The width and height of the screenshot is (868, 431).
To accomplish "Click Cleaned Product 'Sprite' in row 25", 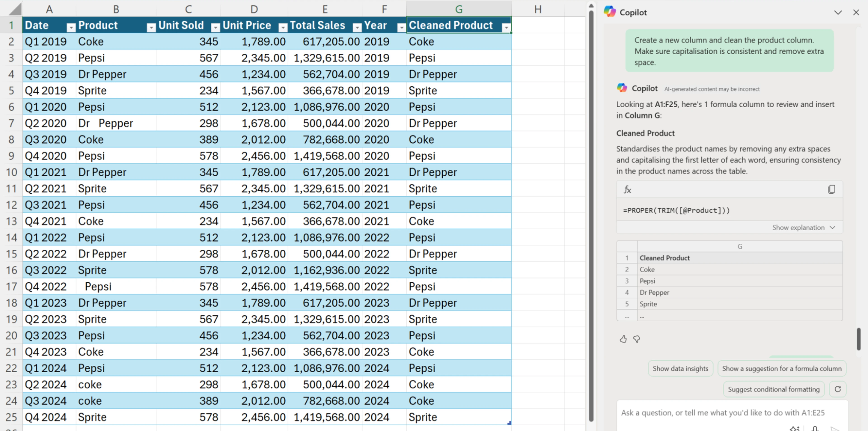I will [459, 417].
